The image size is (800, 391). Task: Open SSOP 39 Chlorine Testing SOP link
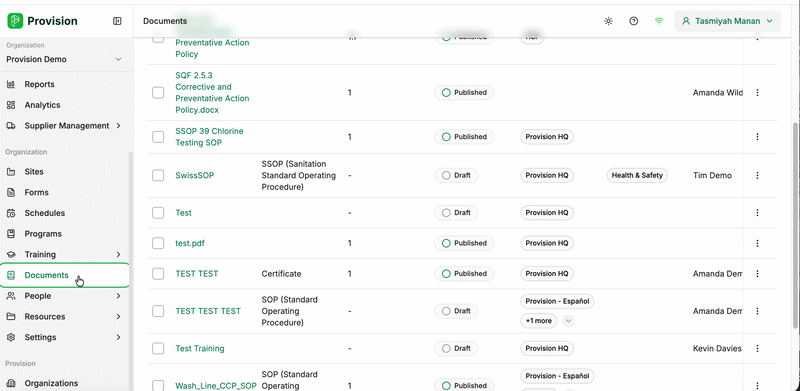point(209,137)
